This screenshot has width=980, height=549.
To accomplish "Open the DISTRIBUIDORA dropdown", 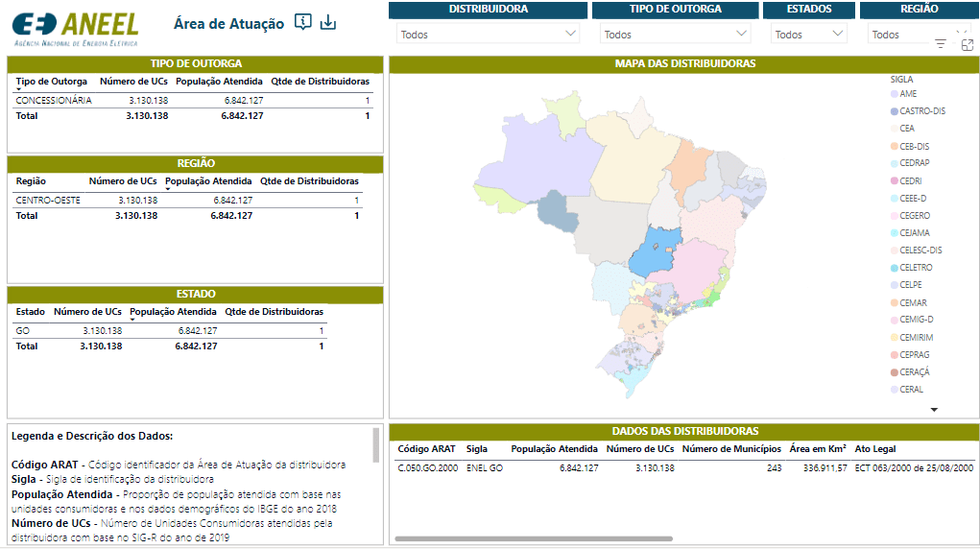I will 489,35.
